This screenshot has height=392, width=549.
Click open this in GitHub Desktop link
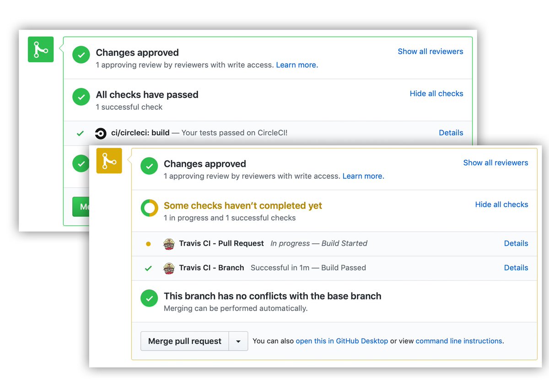point(342,341)
